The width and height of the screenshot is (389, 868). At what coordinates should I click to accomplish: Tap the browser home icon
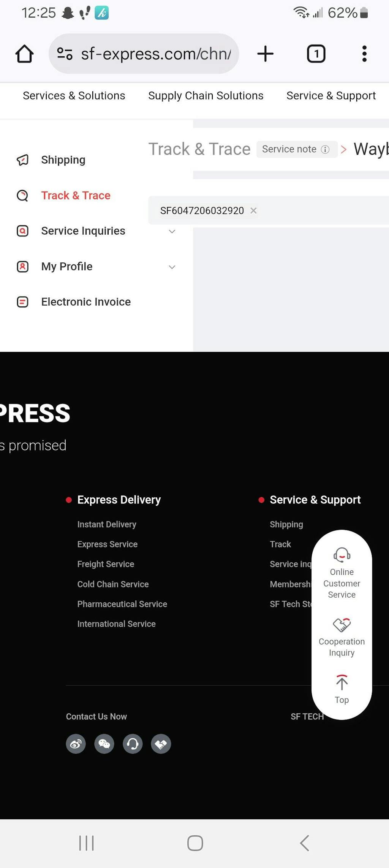24,54
